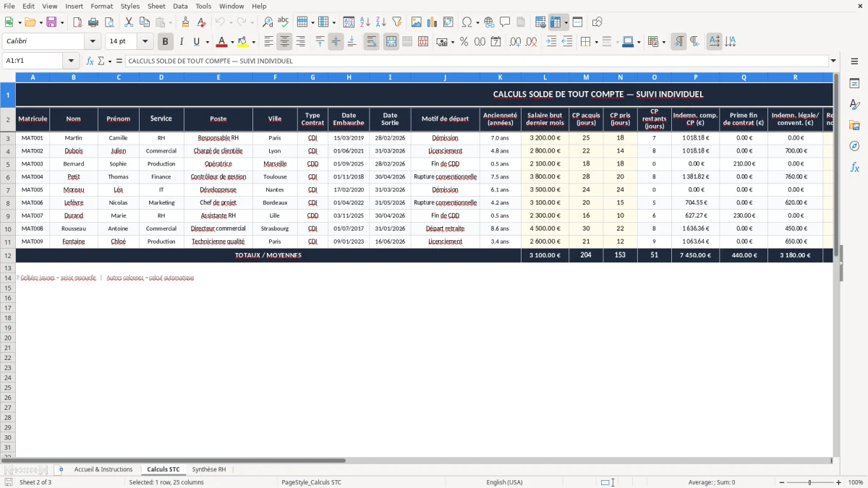
Task: Copy the selected cells
Action: click(x=145, y=22)
